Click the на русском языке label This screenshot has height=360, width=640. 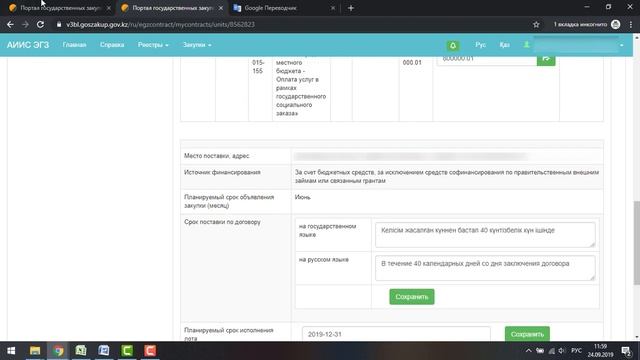coord(324,260)
